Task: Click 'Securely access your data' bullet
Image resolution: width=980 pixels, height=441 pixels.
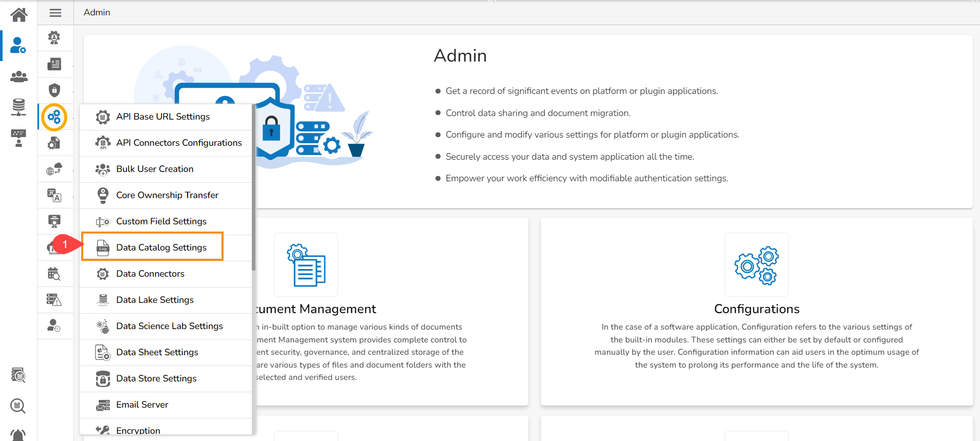Action: coord(570,157)
